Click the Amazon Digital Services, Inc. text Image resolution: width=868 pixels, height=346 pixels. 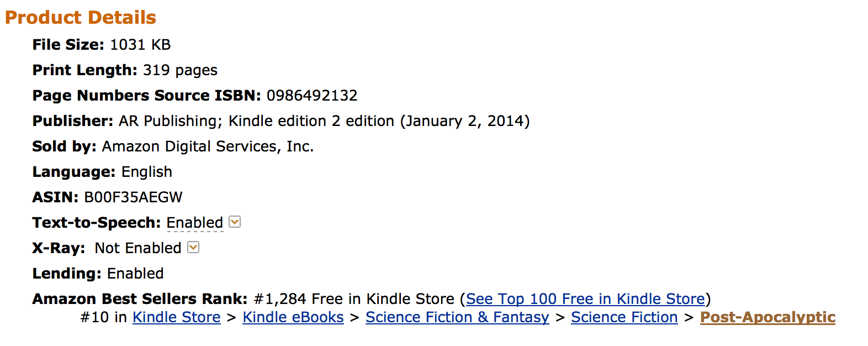pyautogui.click(x=208, y=146)
